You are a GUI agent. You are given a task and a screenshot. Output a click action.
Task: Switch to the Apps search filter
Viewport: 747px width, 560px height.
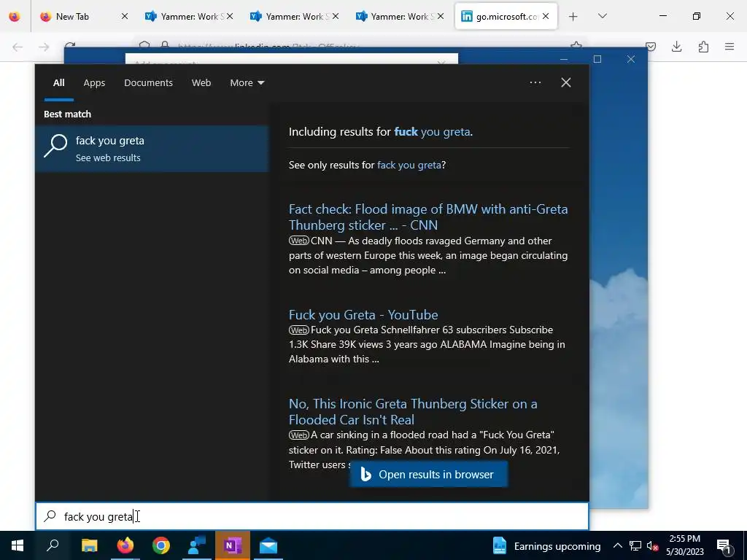click(x=94, y=83)
